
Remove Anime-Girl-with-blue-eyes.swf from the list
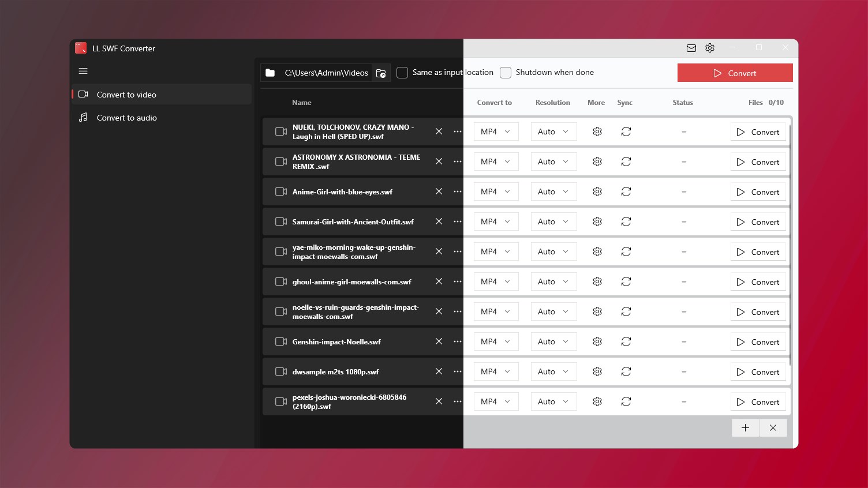click(x=439, y=192)
